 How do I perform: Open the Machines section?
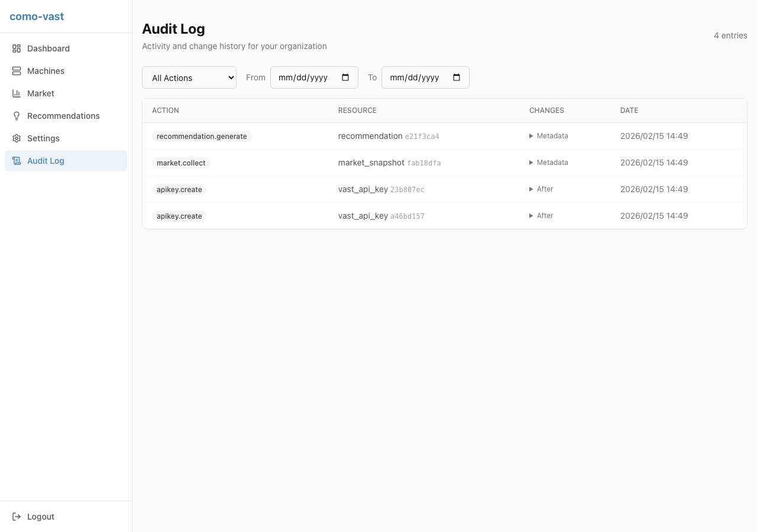(66, 71)
